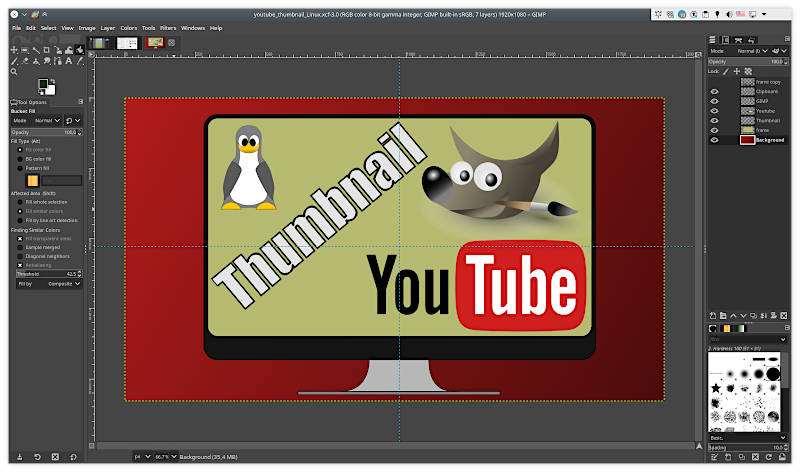Select the Bucket Fill tool
This screenshot has width=800, height=472.
click(80, 49)
